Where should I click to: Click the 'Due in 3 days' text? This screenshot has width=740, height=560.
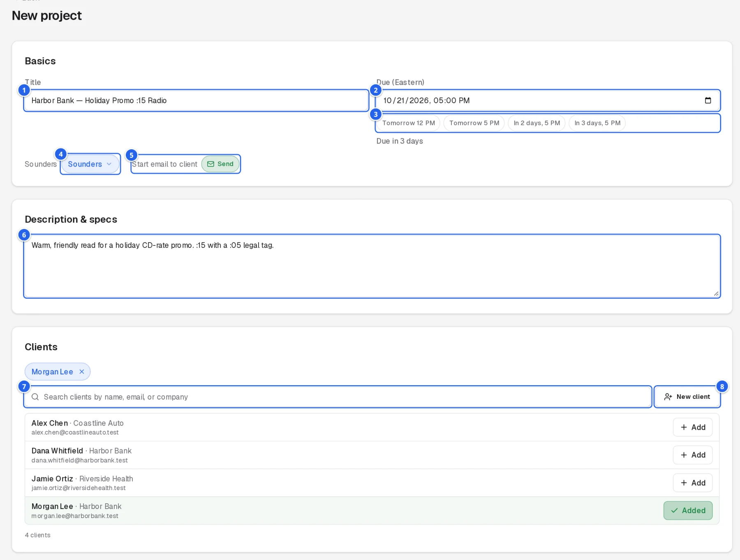400,141
